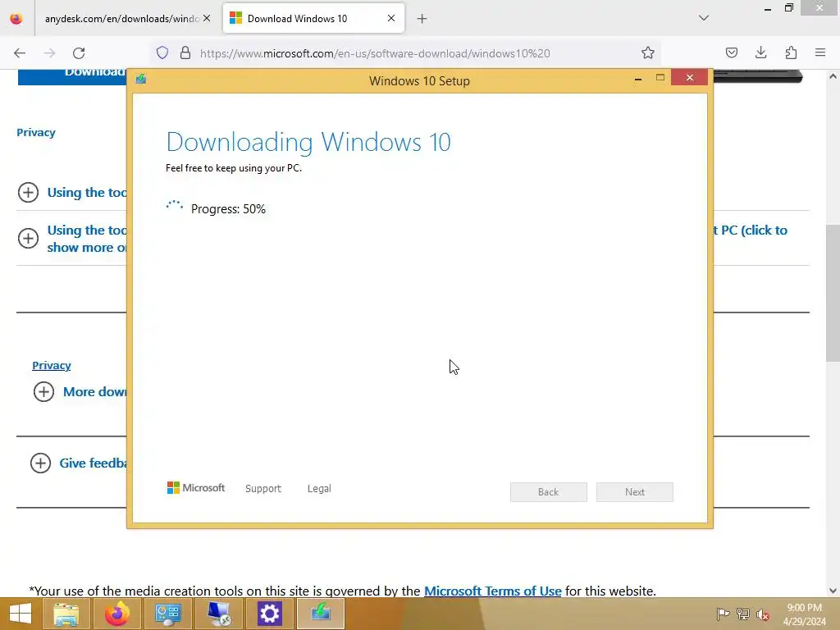Click the Microsoft logo in setup footer
This screenshot has width=840, height=630.
196,488
